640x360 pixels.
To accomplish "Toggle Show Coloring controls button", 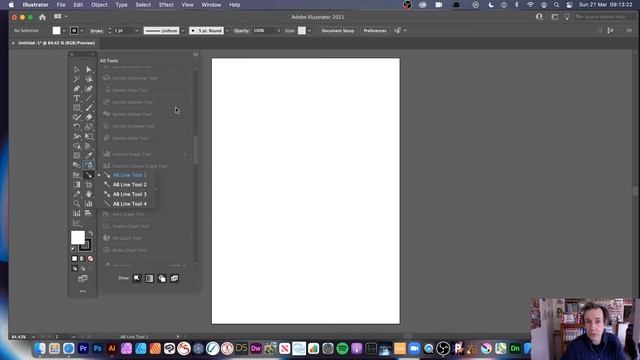I will pos(149,278).
